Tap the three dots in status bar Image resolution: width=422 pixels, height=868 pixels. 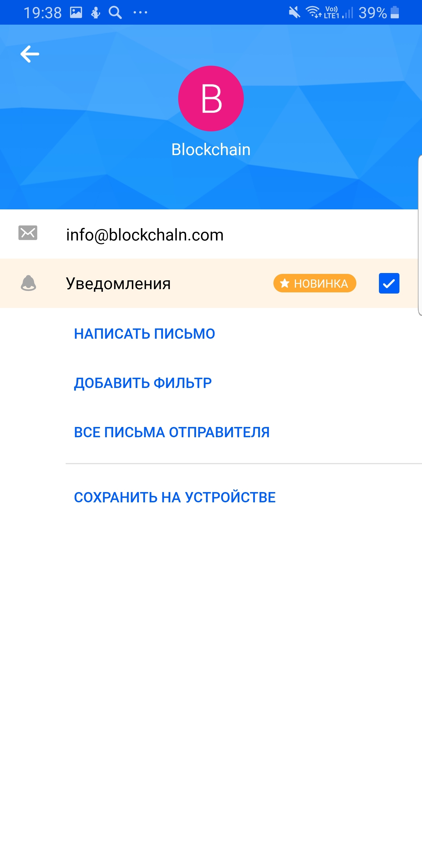140,13
